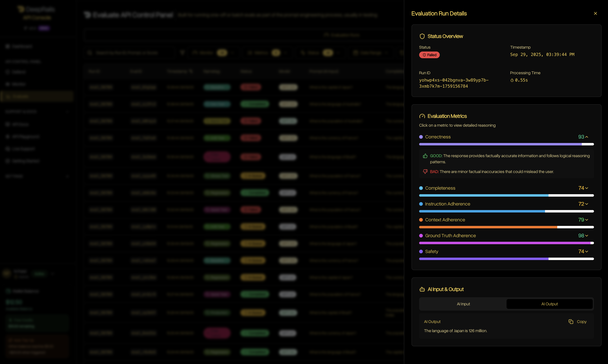Select the AI Output tab
This screenshot has width=608, height=364.
point(549,304)
